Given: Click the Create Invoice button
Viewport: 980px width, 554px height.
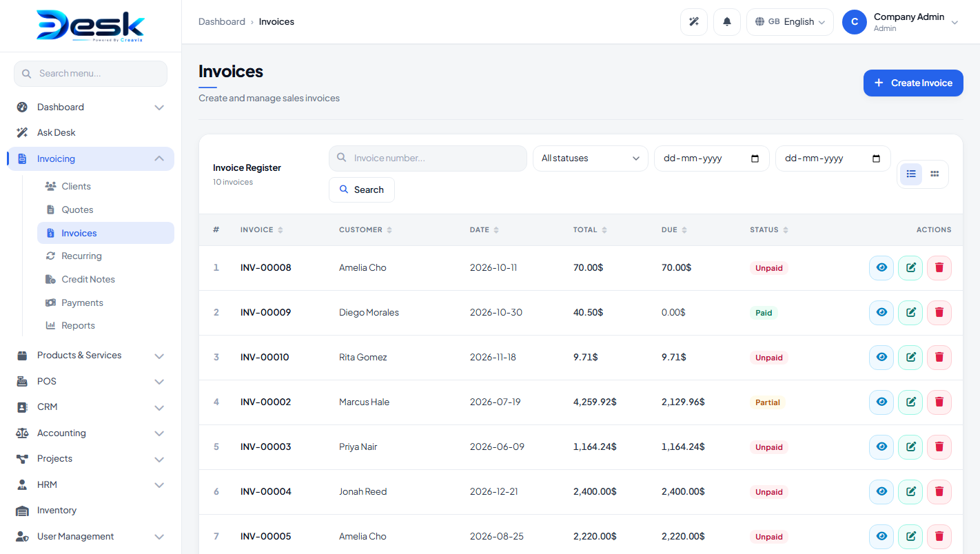Looking at the screenshot, I should pyautogui.click(x=913, y=83).
